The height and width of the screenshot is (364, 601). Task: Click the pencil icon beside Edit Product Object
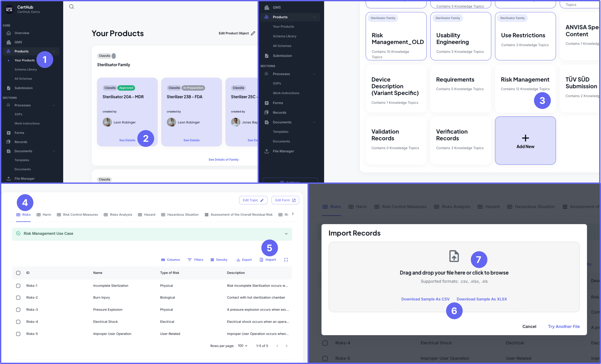point(253,33)
